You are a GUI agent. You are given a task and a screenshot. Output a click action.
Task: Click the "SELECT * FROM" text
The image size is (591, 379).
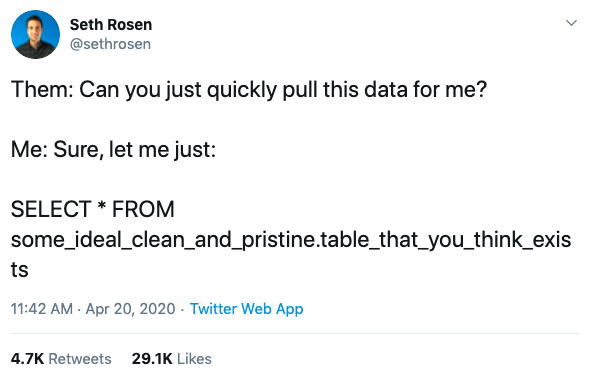click(93, 209)
